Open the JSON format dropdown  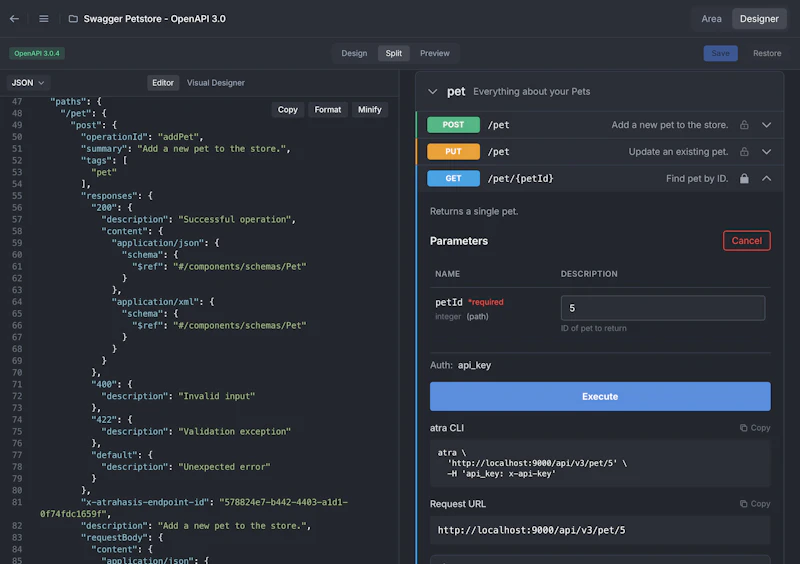[x=28, y=83]
